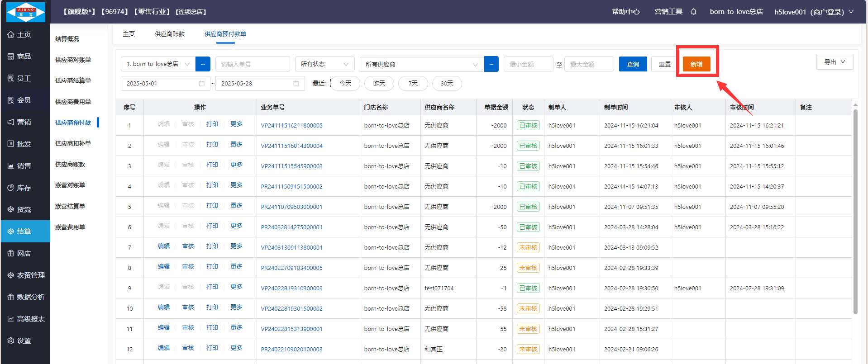Image resolution: width=868 pixels, height=364 pixels.
Task: Click the notification bell icon
Action: [x=693, y=12]
